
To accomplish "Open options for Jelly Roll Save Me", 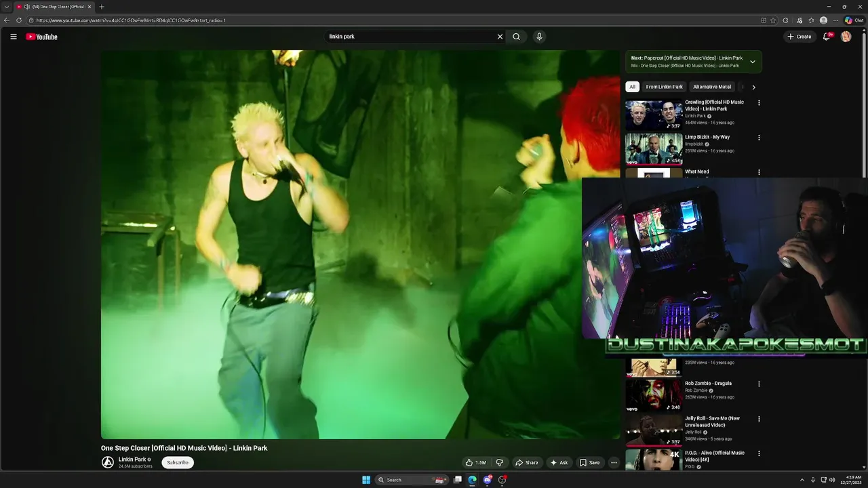I will click(759, 419).
